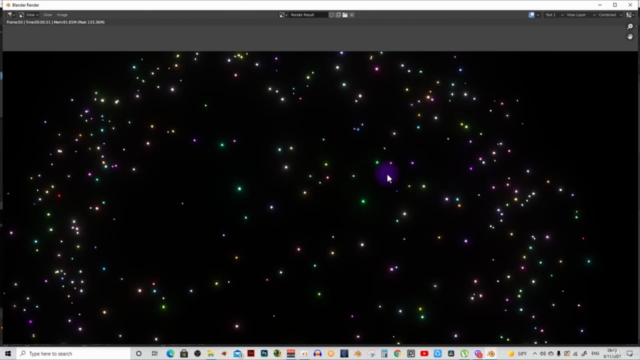This screenshot has height=360, width=640.
Task: Open Task View on taskbar
Action: (155, 353)
